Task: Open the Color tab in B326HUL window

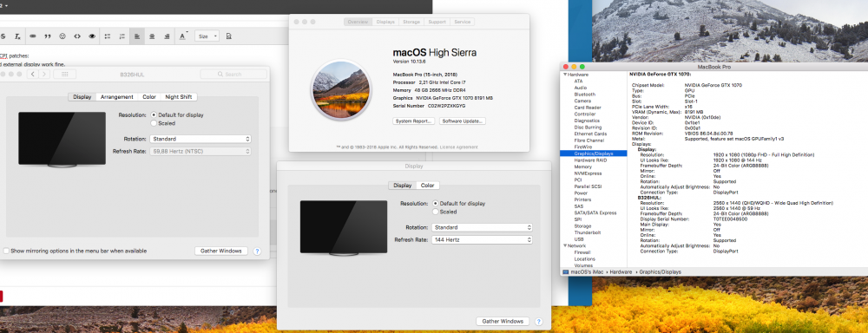Action: pyautogui.click(x=149, y=97)
